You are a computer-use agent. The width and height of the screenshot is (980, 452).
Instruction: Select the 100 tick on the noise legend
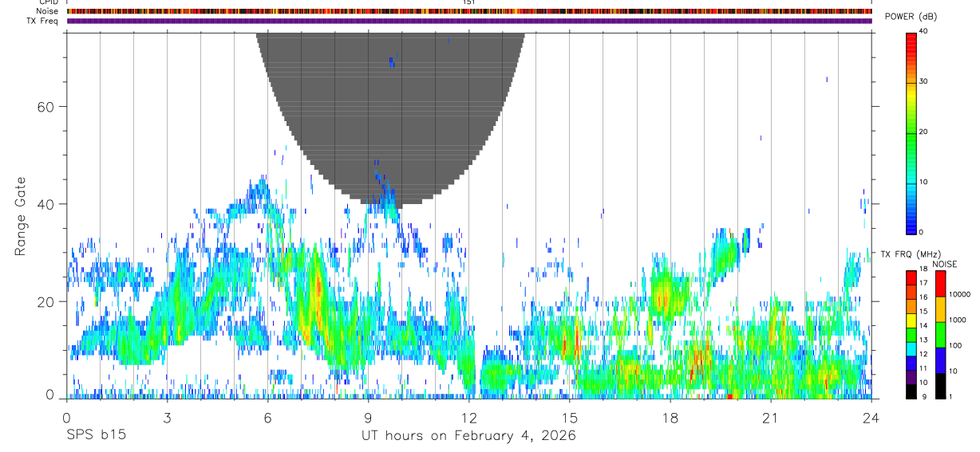[956, 345]
